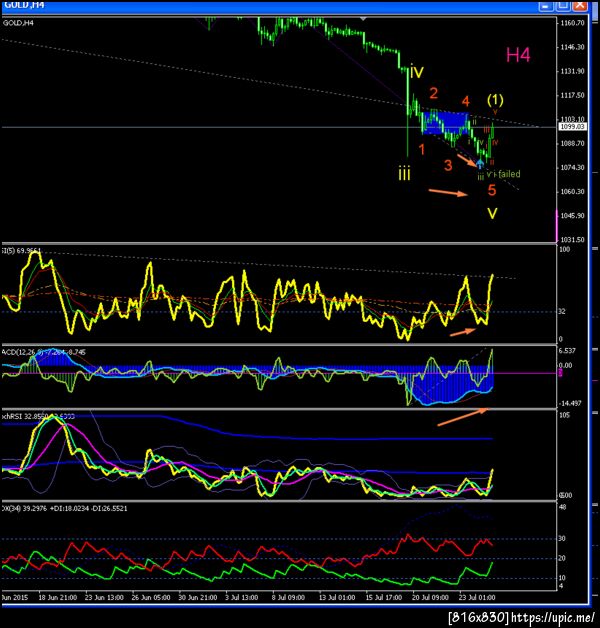The width and height of the screenshot is (600, 628).
Task: Click the 23 Jun 13:00 time label
Action: click(104, 597)
